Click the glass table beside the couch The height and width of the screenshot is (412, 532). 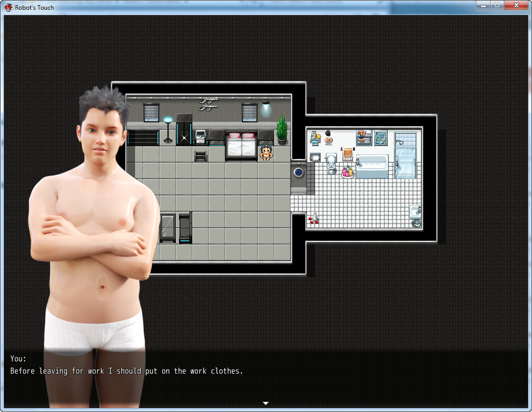point(168,228)
